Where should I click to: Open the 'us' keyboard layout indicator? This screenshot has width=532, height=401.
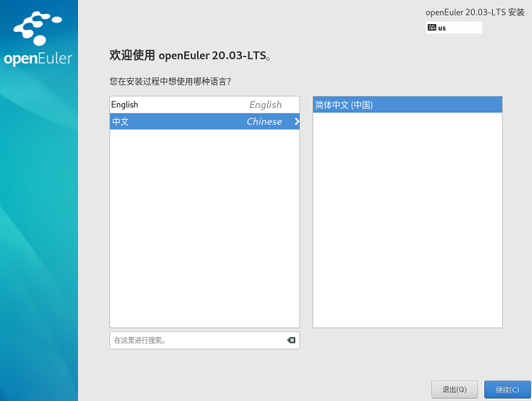tap(454, 27)
